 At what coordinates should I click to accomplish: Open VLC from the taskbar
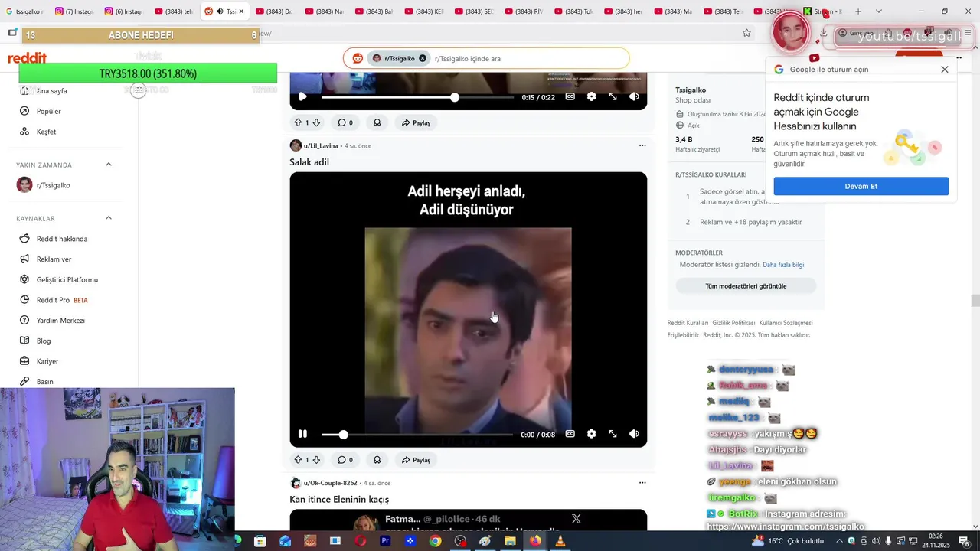(x=560, y=541)
